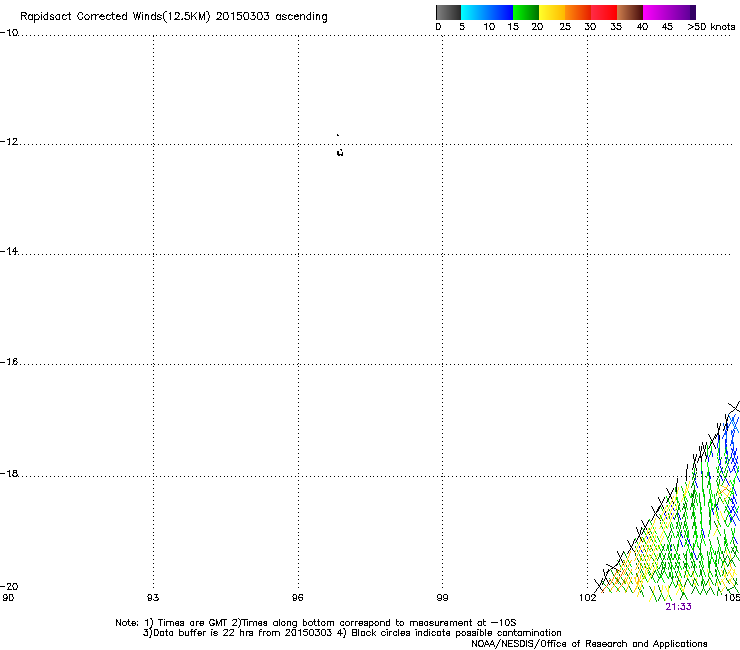This screenshot has width=740, height=650.
Task: Click the purple '21:33' swath time label
Action: [x=678, y=607]
